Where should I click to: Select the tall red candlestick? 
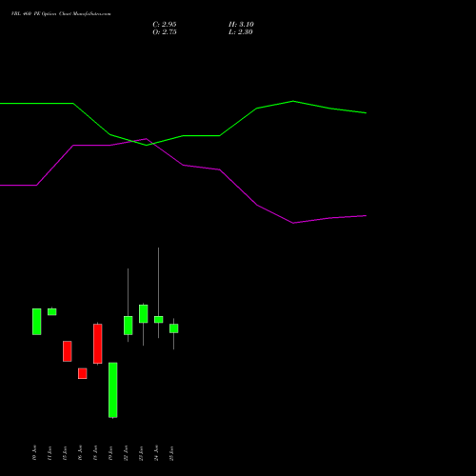[98, 344]
